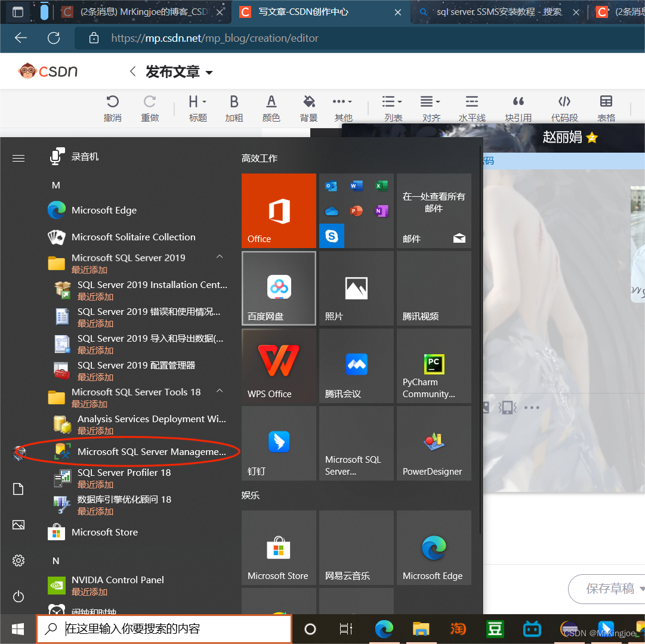Image resolution: width=645 pixels, height=644 pixels.
Task: Click the browser back arrow
Action: pyautogui.click(x=20, y=38)
